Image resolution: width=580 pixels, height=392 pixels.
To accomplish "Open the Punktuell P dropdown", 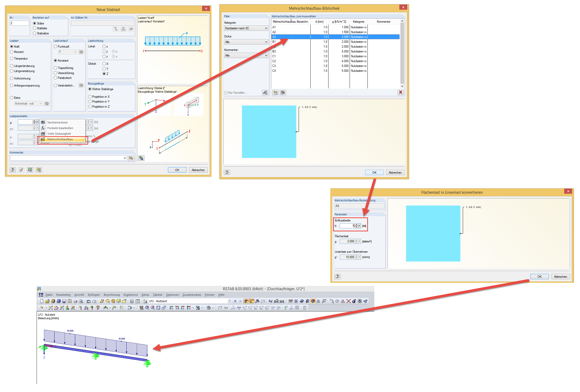I will [x=67, y=52].
